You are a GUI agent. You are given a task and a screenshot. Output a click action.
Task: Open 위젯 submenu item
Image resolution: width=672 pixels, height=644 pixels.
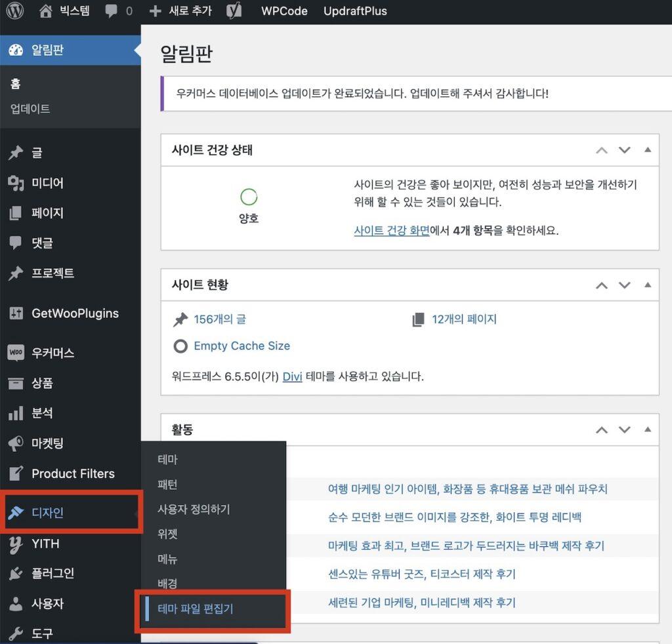[167, 534]
